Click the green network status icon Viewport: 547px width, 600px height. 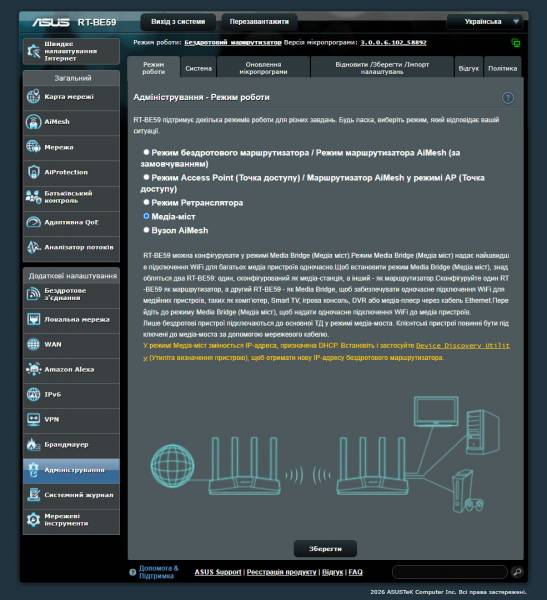[x=516, y=43]
